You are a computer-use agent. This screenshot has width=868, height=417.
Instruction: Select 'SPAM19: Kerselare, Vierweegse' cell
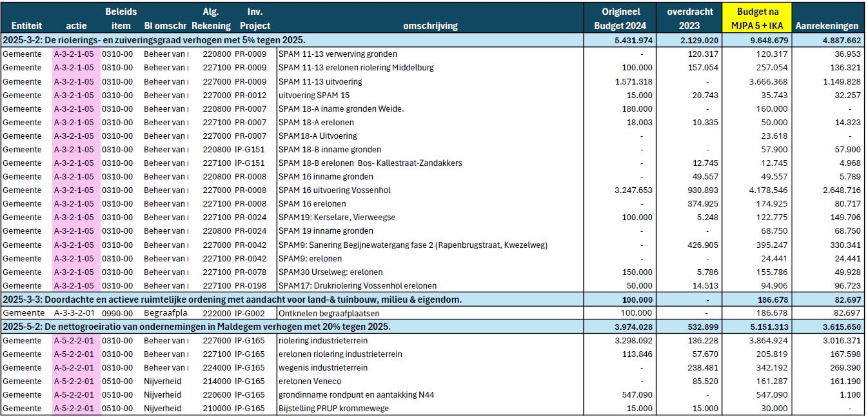[337, 217]
